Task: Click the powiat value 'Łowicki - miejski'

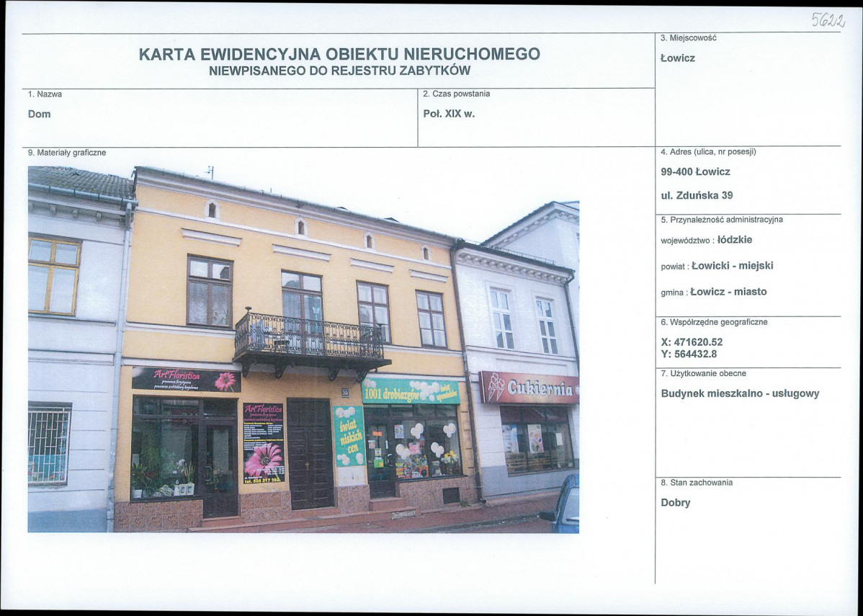Action: point(732,266)
